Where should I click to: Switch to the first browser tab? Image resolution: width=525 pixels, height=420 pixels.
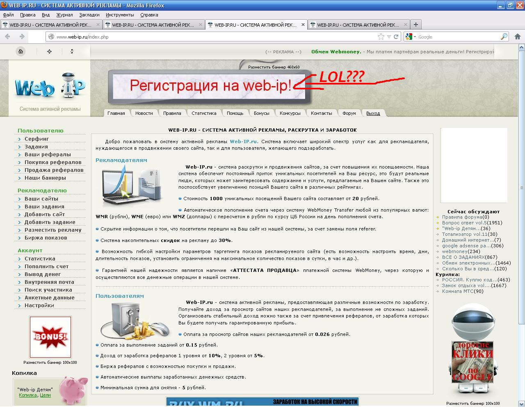click(51, 25)
